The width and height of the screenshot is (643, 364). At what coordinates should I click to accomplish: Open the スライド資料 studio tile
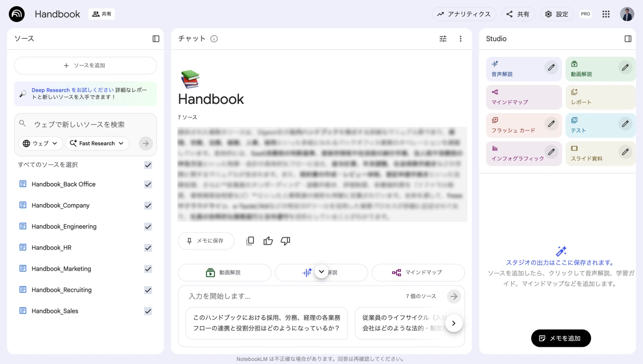point(600,154)
